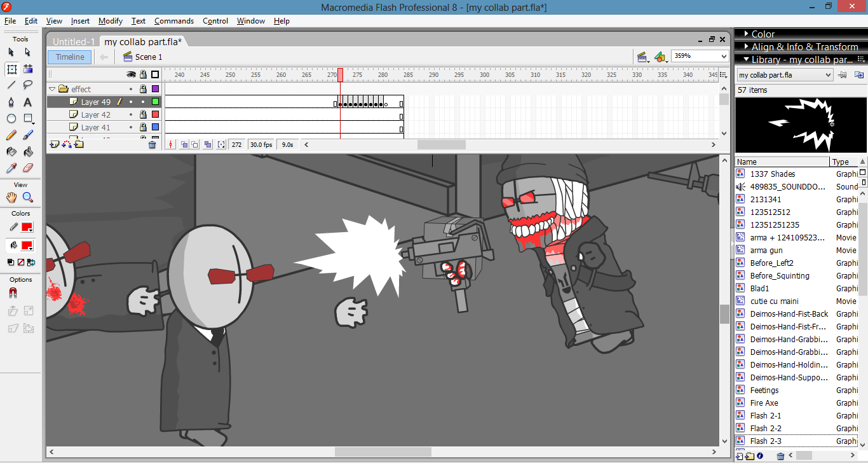The image size is (868, 463).
Task: Switch to the Untitled-1 document tab
Action: [x=74, y=41]
